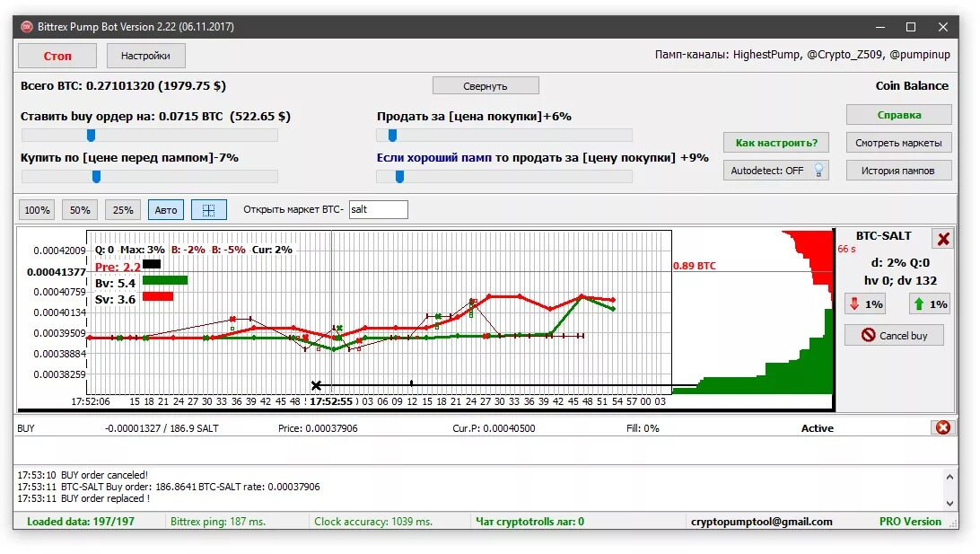Click the BUY order replaced log line
The image size is (980, 554).
[83, 498]
